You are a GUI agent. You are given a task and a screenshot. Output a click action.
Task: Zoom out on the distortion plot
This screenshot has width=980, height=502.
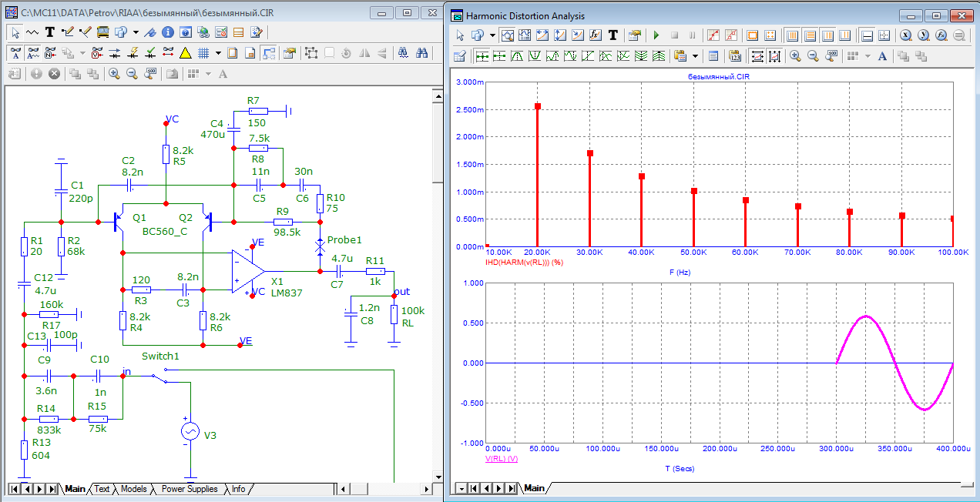[x=813, y=56]
